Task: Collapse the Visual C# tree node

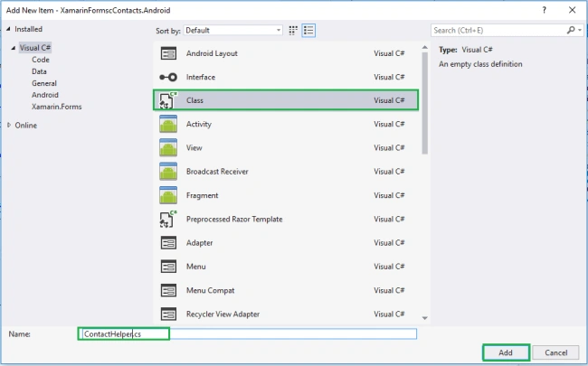Action: pos(14,48)
